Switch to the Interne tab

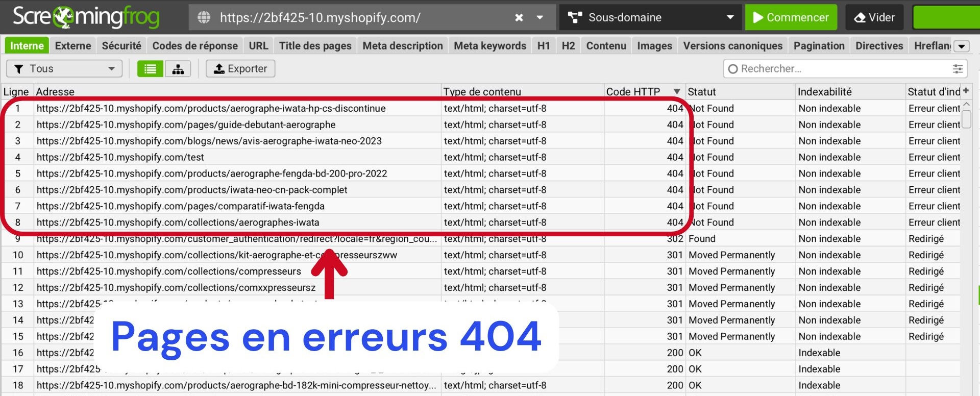[x=27, y=45]
